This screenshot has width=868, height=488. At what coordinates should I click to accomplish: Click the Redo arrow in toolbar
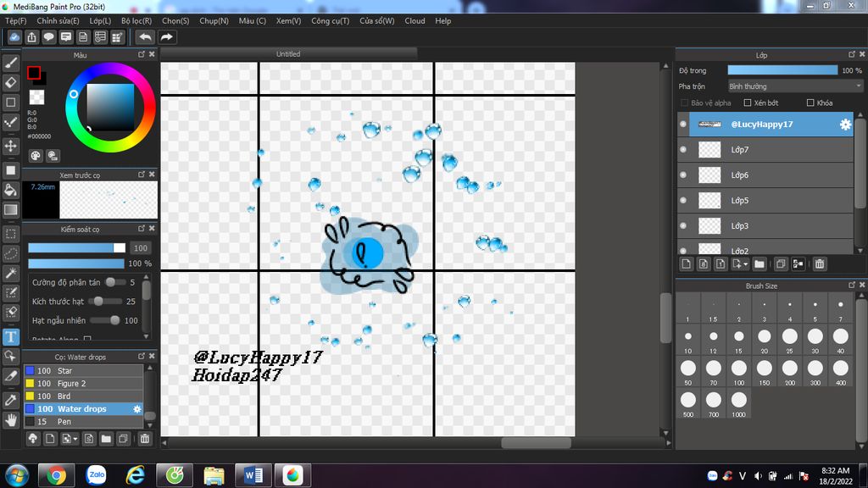point(167,37)
